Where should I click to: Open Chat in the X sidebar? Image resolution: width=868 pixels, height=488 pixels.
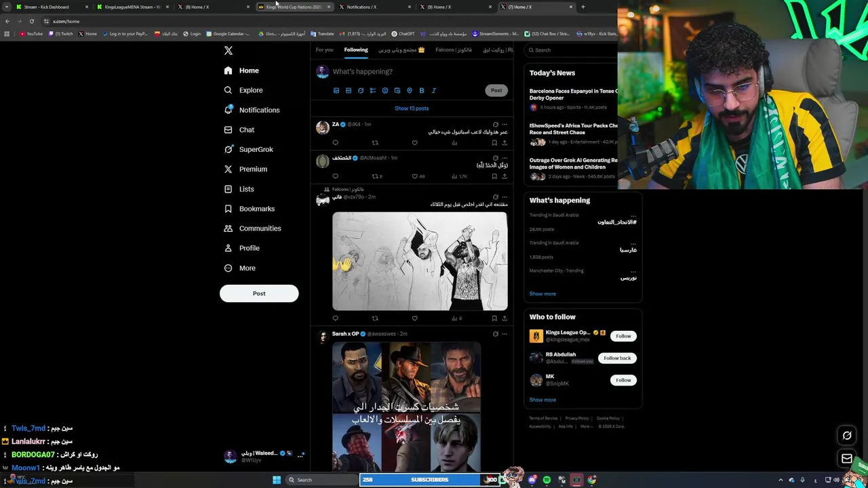(239, 129)
